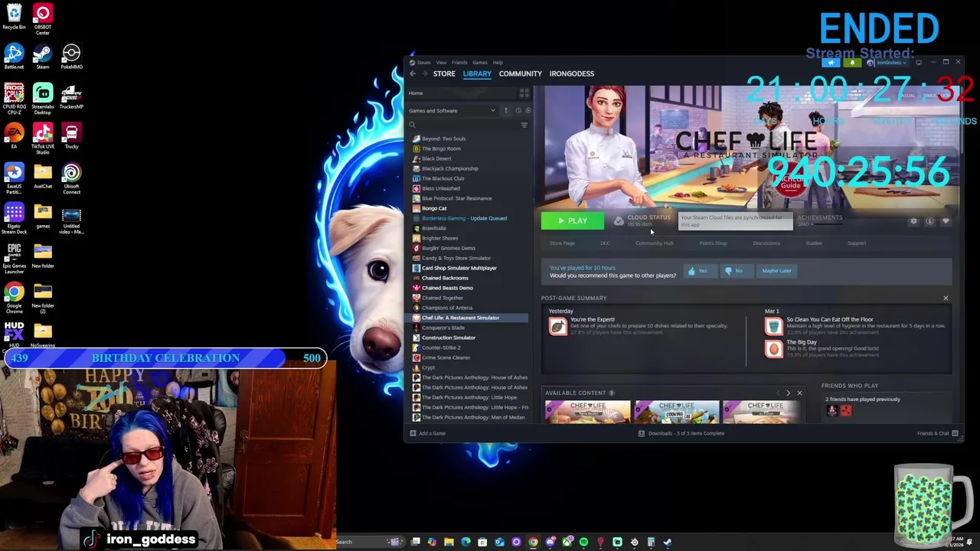The width and height of the screenshot is (980, 551).
Task: Close the Available Content section
Action: click(799, 393)
